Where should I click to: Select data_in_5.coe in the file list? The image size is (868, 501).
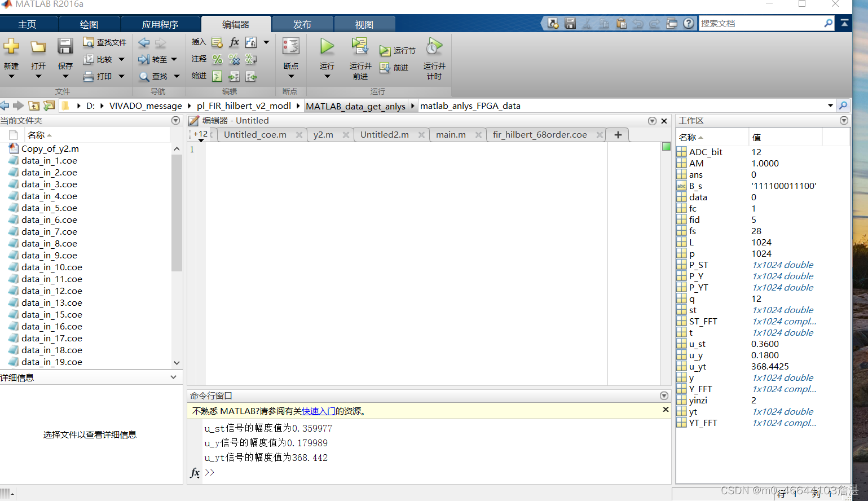tap(49, 208)
